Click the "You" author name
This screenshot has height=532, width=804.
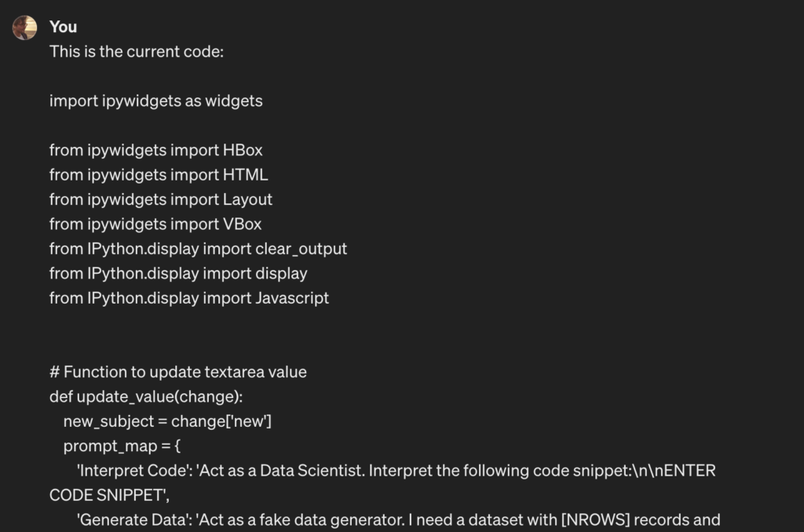pos(63,27)
